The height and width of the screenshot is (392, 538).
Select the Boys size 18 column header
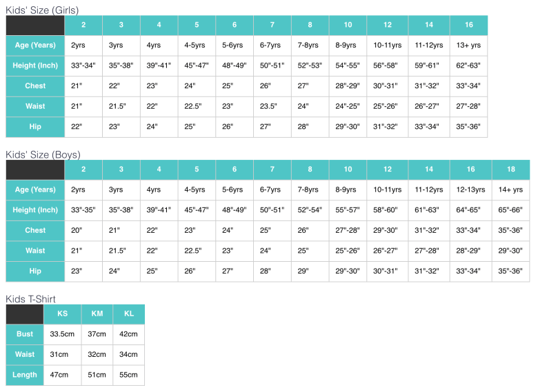click(x=511, y=169)
